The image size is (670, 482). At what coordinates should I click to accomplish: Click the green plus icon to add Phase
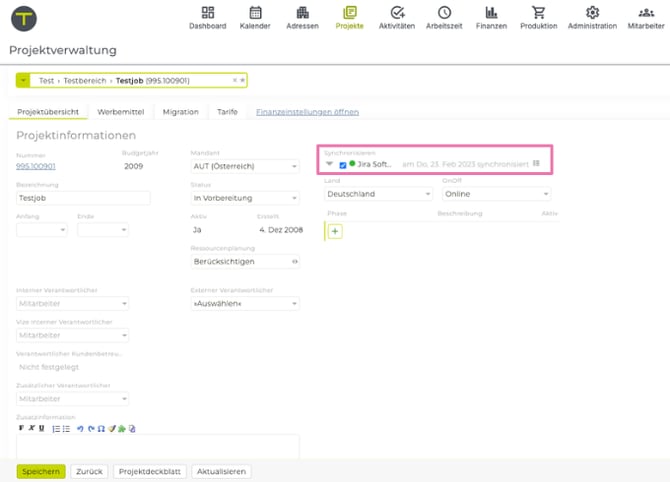tap(335, 231)
